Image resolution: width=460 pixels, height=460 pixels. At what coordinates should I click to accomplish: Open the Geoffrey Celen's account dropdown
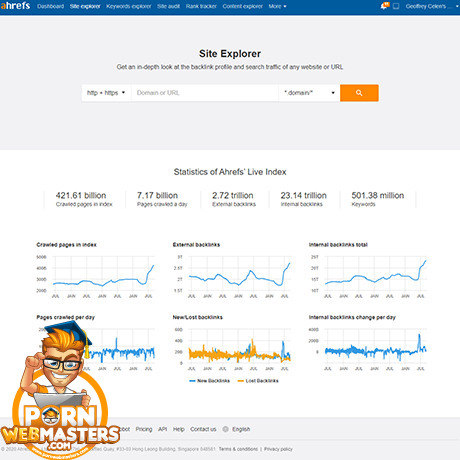click(x=432, y=6)
